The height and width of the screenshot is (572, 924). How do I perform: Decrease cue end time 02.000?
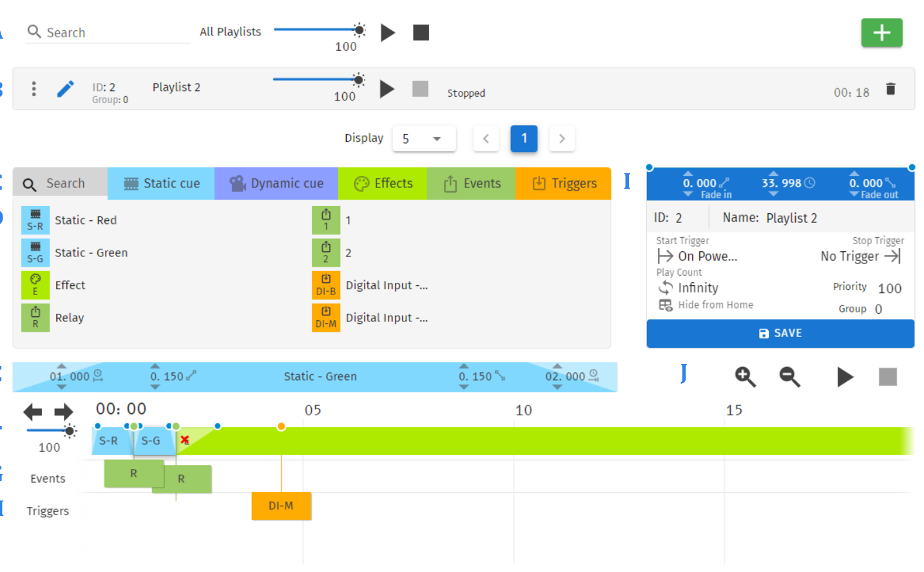557,387
